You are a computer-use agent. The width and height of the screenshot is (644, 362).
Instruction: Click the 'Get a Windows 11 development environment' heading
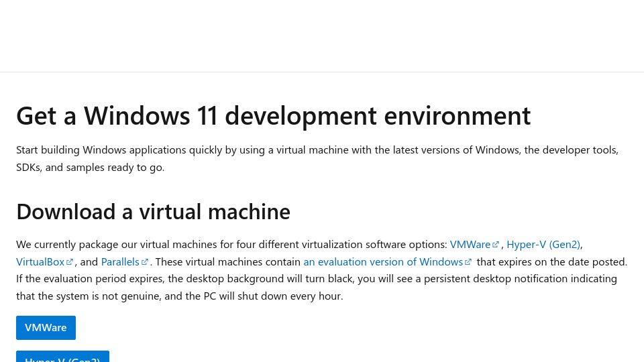(274, 115)
